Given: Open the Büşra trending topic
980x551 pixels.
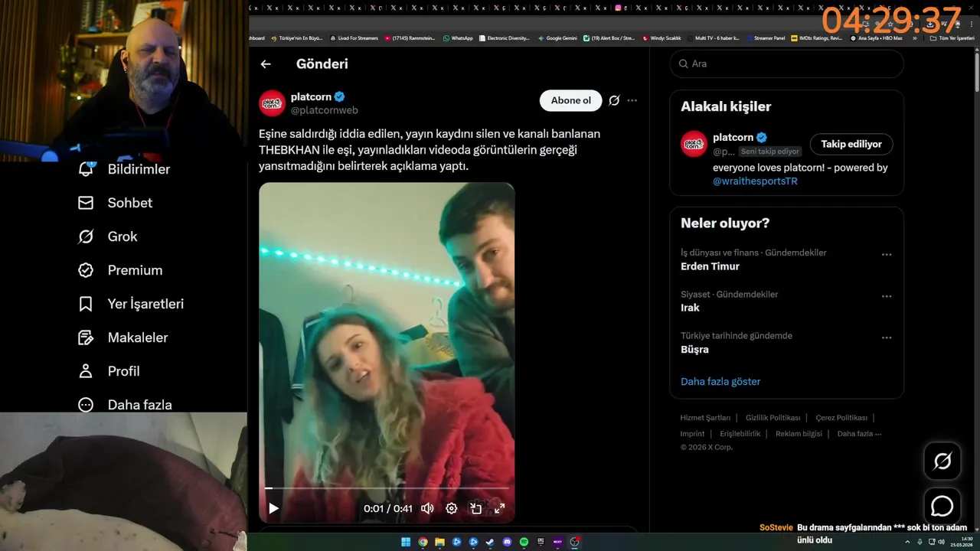Looking at the screenshot, I should (694, 350).
